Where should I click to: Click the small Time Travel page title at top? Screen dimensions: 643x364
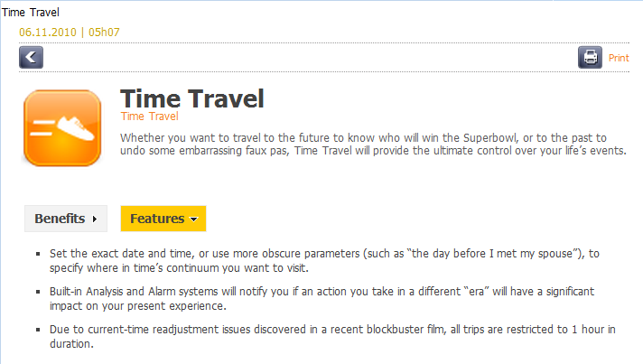click(x=31, y=13)
